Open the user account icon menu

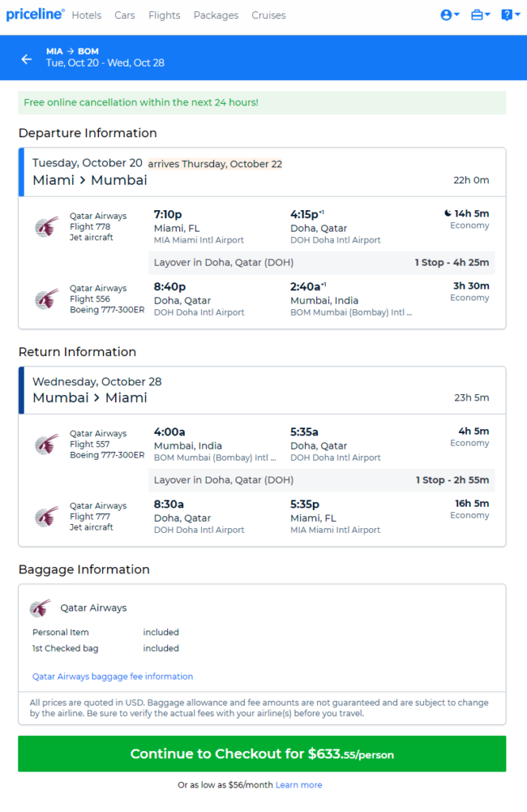click(449, 15)
